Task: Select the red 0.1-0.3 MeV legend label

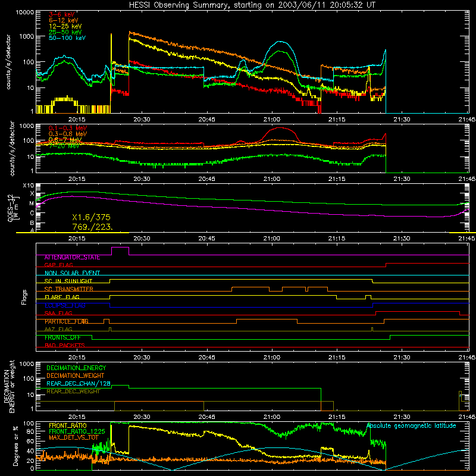Action: [68, 128]
